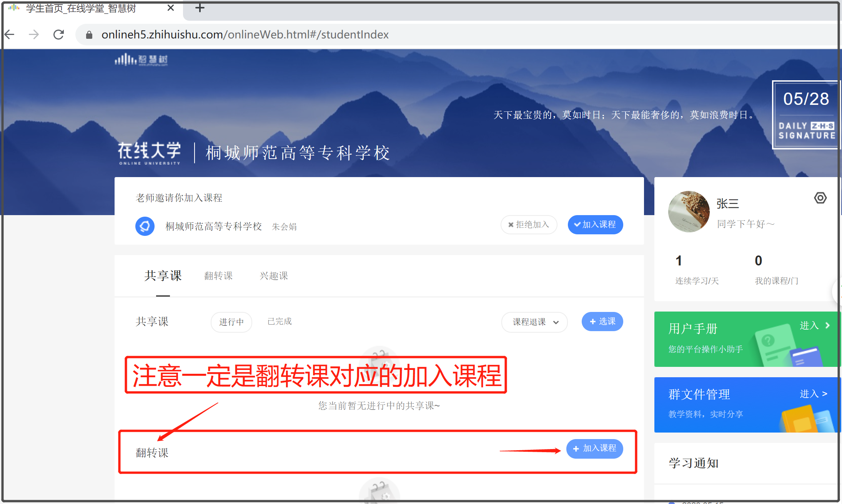Click the blue 选课 button
This screenshot has height=504, width=842.
[602, 322]
